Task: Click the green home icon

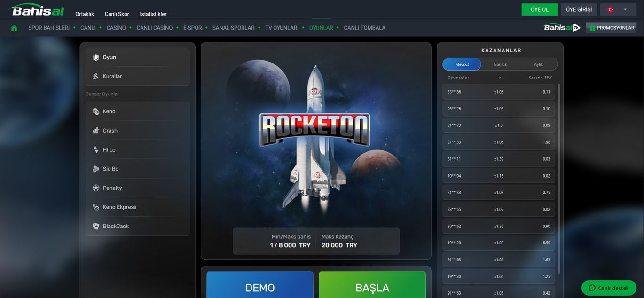Action: [x=14, y=28]
